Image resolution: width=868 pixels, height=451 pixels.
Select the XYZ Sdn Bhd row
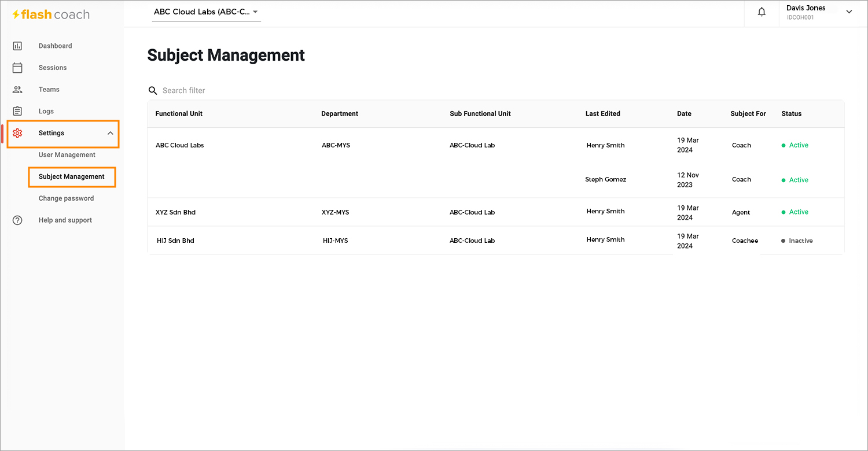pos(496,212)
